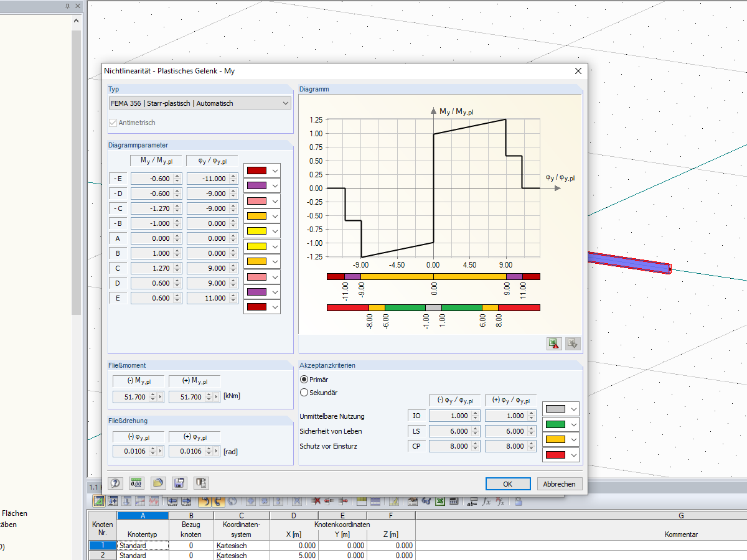Click red right-arrow row icon in toolbar

pos(343,501)
